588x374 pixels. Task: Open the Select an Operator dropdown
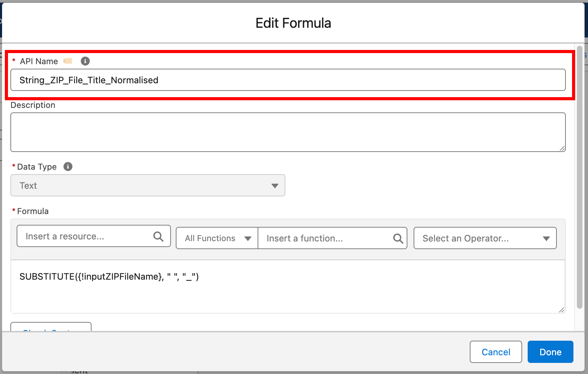coord(485,238)
